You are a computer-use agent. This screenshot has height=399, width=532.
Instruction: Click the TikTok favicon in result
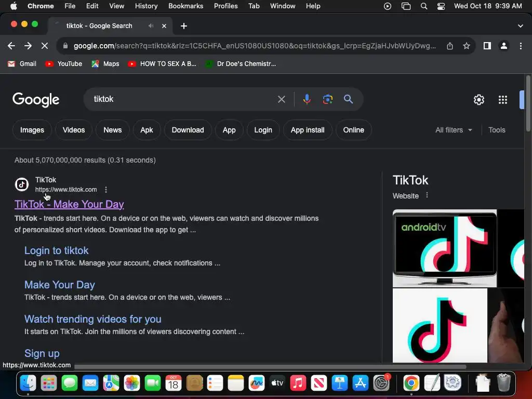coord(22,184)
